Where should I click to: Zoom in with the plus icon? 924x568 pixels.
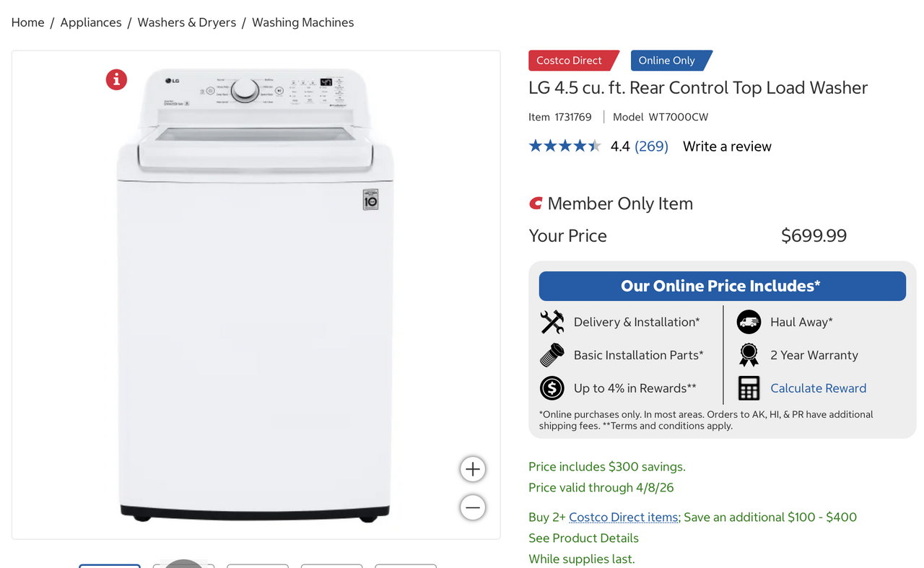point(473,469)
